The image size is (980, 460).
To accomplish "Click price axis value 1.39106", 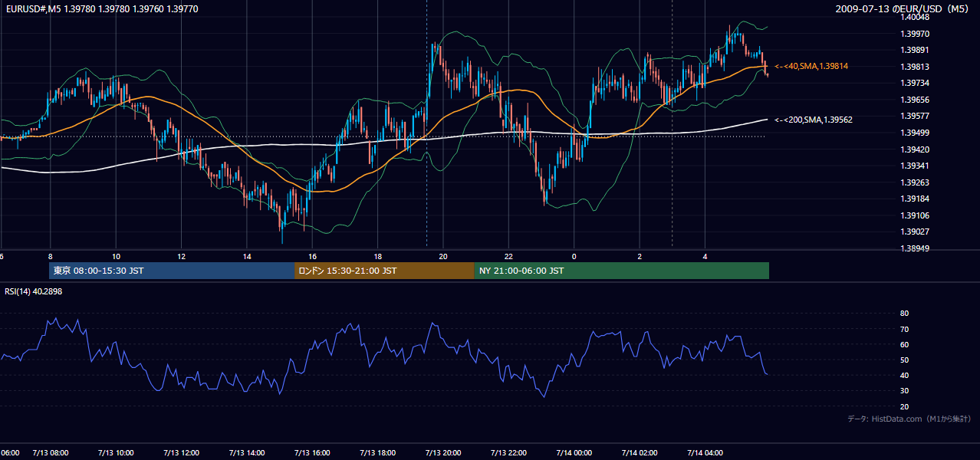I will pos(915,215).
